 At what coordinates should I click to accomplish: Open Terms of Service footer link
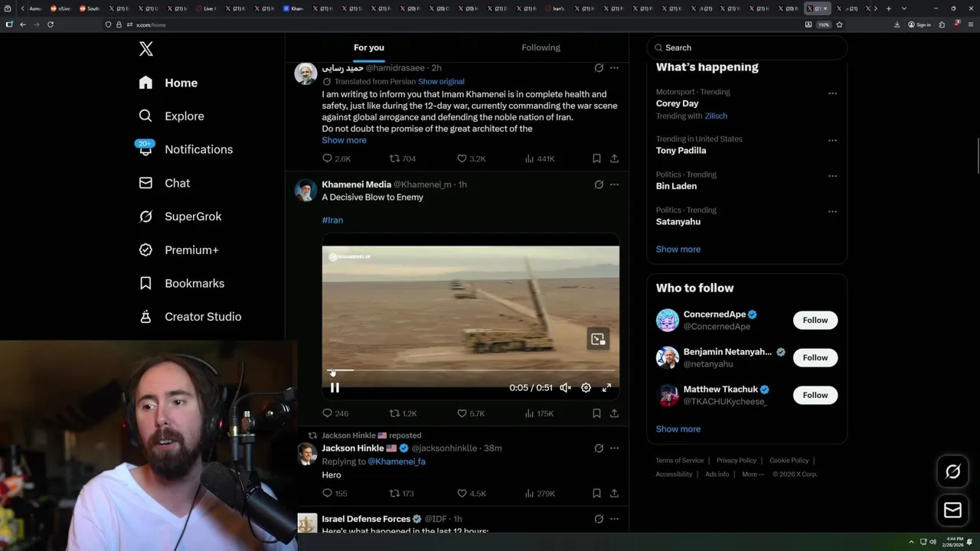coord(680,460)
